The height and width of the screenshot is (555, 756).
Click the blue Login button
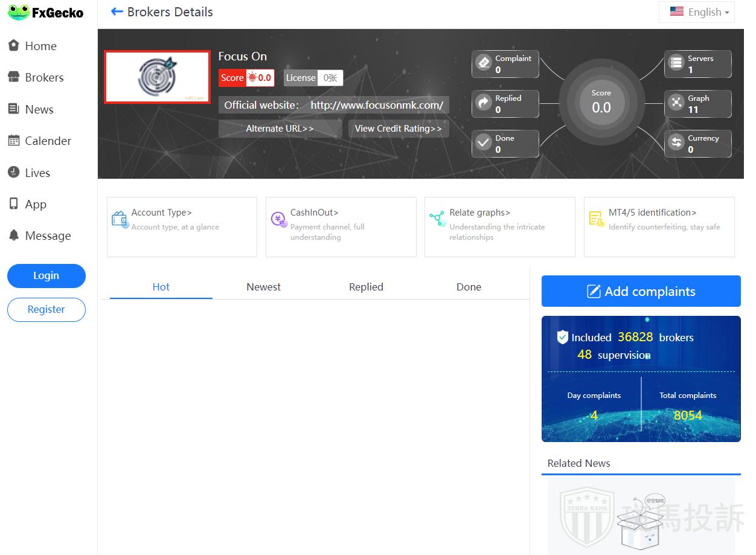(46, 275)
